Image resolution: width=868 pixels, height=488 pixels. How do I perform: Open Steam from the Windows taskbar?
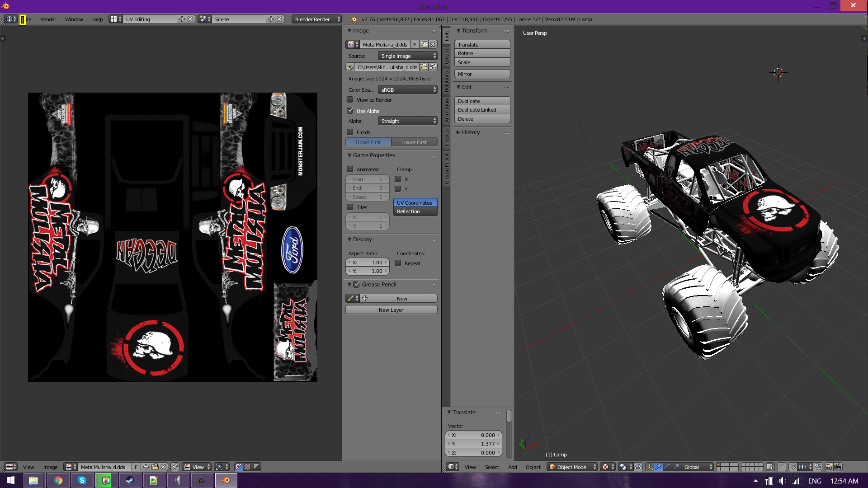coord(130,480)
